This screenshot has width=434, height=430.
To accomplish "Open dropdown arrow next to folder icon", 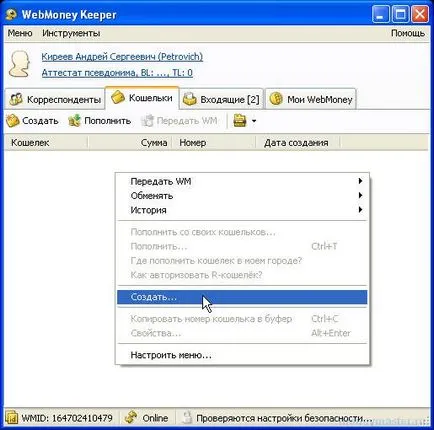I will [254, 121].
